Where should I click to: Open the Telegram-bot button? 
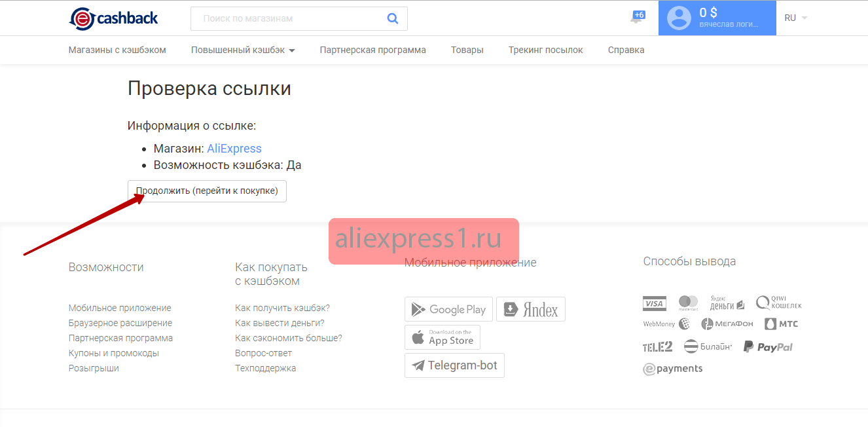[x=454, y=365]
